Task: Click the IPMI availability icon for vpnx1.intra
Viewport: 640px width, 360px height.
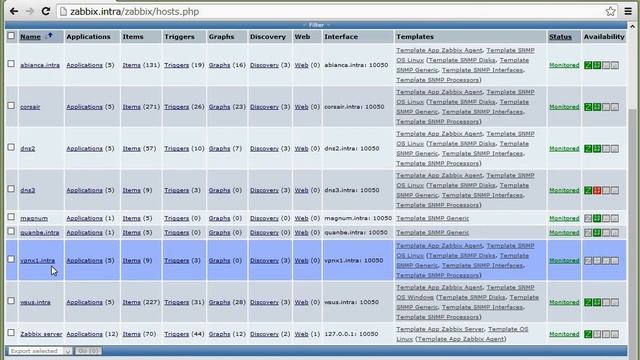Action: (x=615, y=260)
